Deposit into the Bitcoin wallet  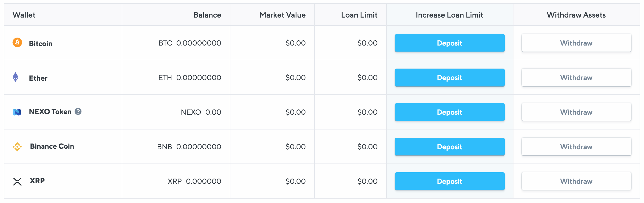pyautogui.click(x=450, y=43)
